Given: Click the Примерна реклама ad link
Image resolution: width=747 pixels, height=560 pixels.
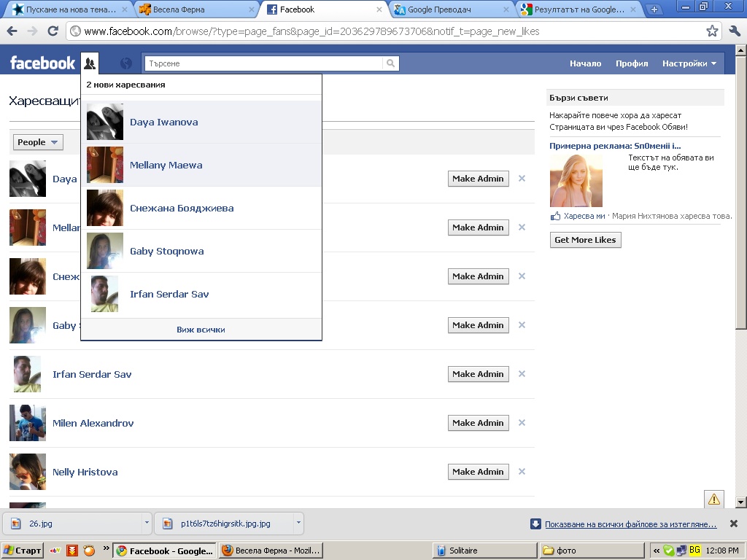Looking at the screenshot, I should [x=615, y=146].
